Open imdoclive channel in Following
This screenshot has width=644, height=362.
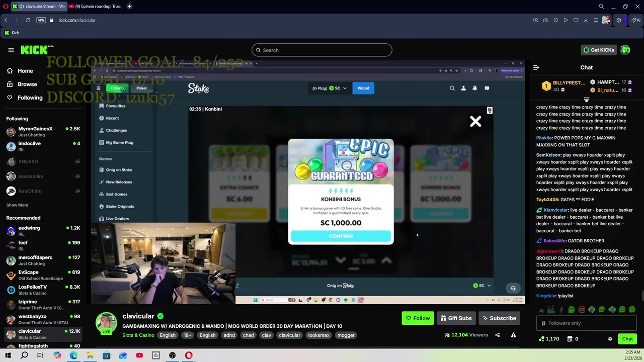coord(43,146)
